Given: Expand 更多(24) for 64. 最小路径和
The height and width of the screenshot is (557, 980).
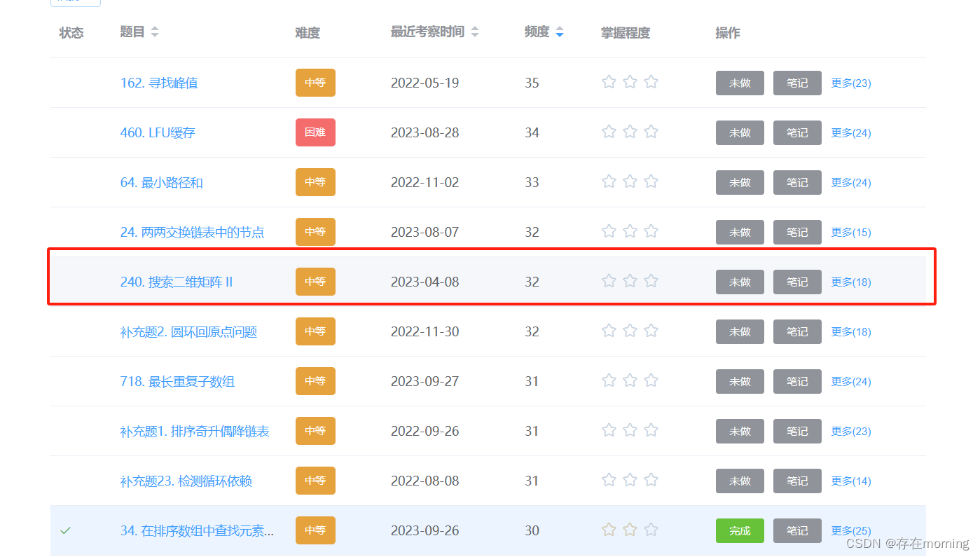Looking at the screenshot, I should (851, 182).
